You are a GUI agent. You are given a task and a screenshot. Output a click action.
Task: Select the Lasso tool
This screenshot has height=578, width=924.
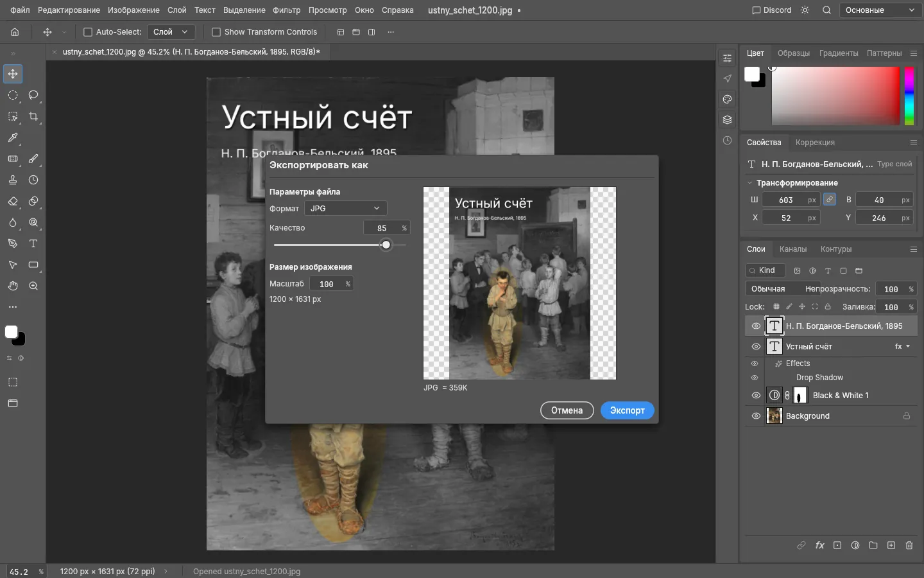[x=33, y=95]
